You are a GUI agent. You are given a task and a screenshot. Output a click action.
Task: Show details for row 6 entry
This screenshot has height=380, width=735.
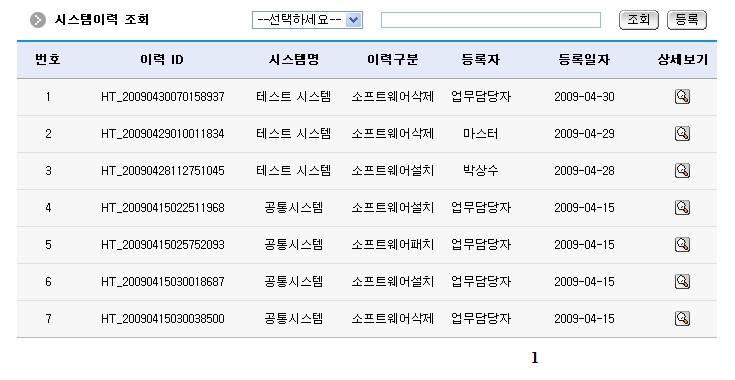point(682,282)
